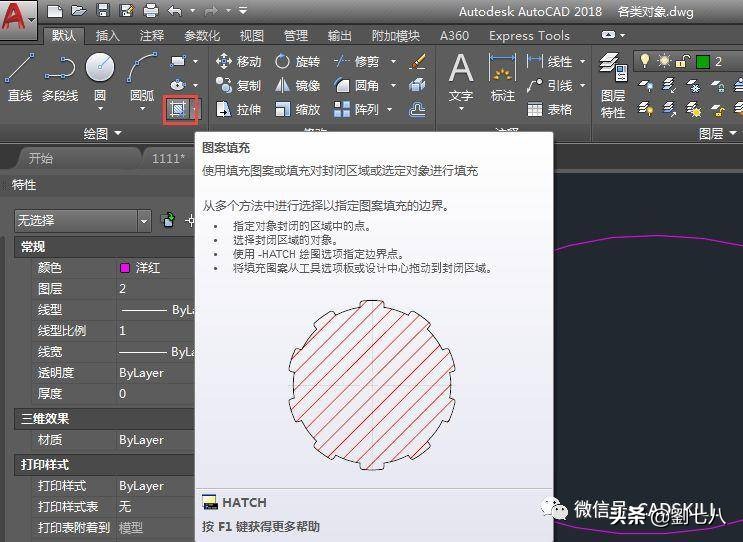The width and height of the screenshot is (743, 542).
Task: Click the Save As icon
Action: (x=127, y=10)
